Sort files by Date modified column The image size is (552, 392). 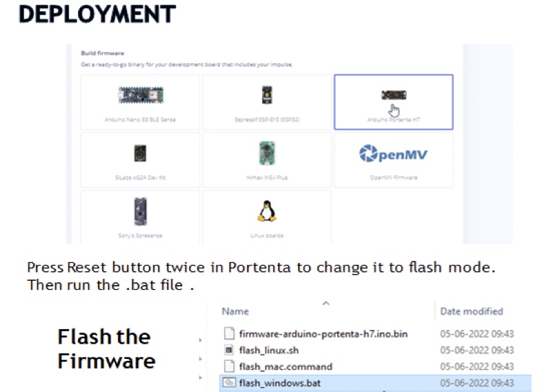click(471, 311)
